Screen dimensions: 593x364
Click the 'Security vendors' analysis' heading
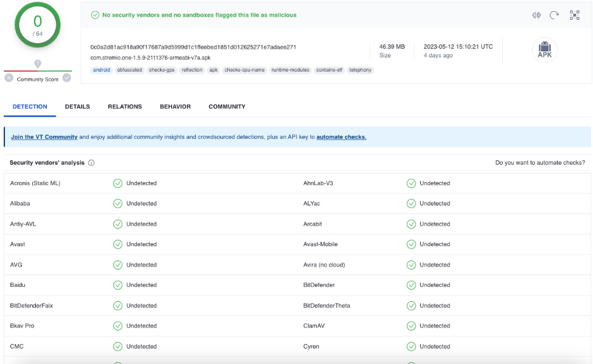(47, 163)
